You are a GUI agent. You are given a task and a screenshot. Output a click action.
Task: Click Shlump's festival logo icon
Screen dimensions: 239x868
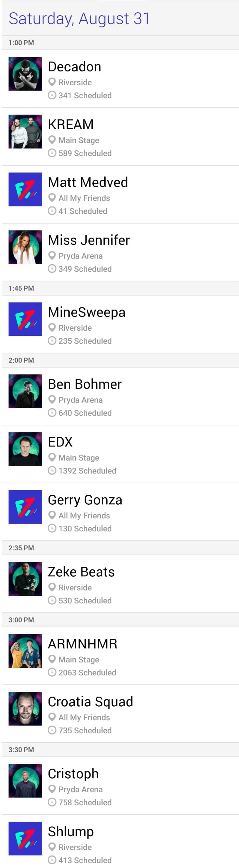pyautogui.click(x=25, y=838)
